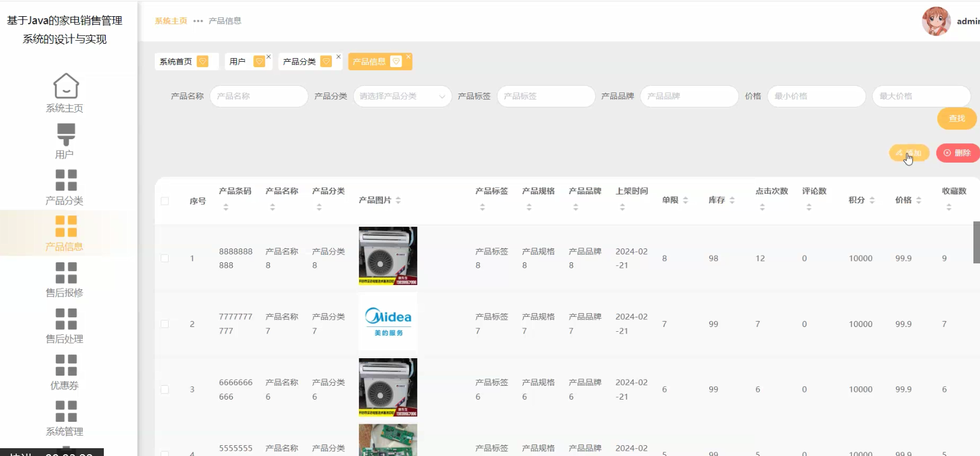Open 系统主页 from the sidebar home icon
The image size is (980, 456).
point(66,86)
